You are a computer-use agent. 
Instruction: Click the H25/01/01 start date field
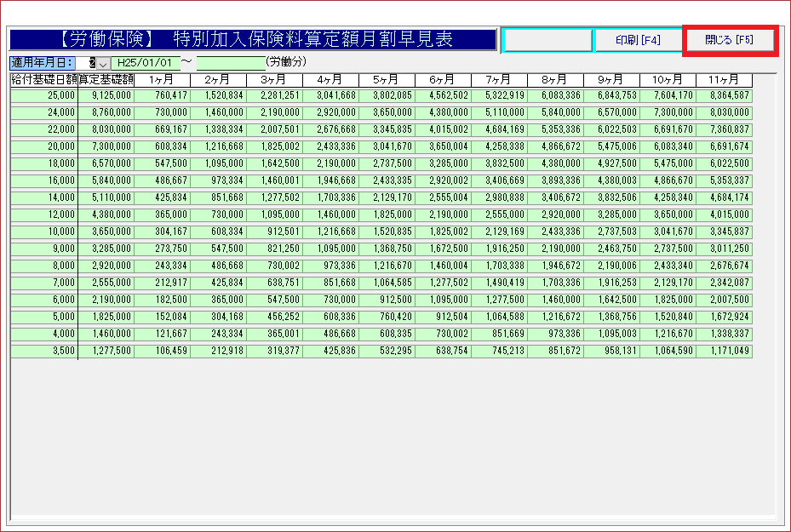[145, 63]
